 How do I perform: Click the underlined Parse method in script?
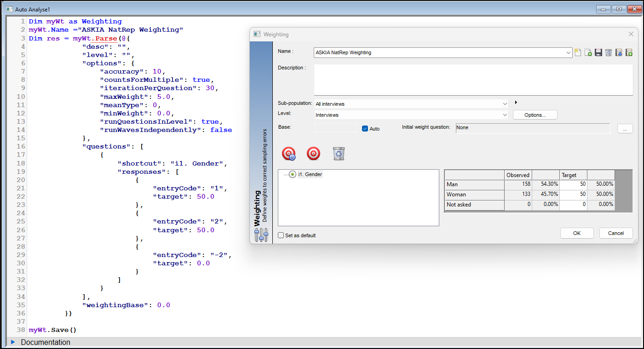click(106, 39)
